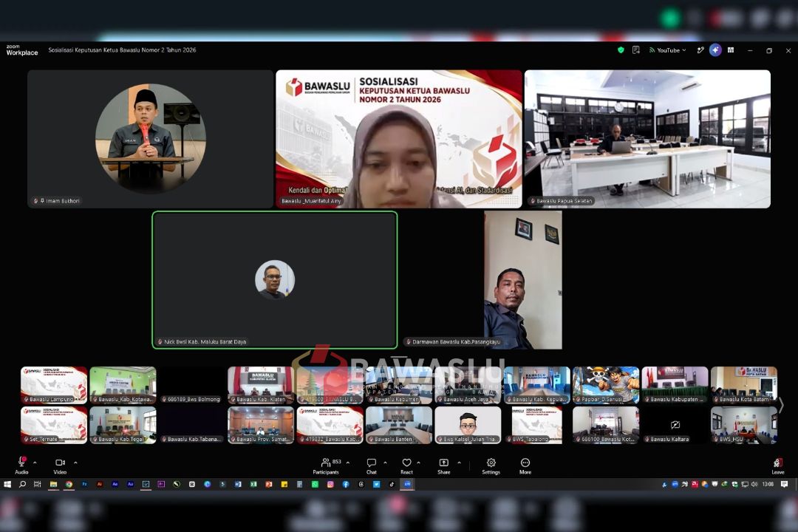
Task: Open Chrome from the Windows taskbar
Action: (x=69, y=484)
